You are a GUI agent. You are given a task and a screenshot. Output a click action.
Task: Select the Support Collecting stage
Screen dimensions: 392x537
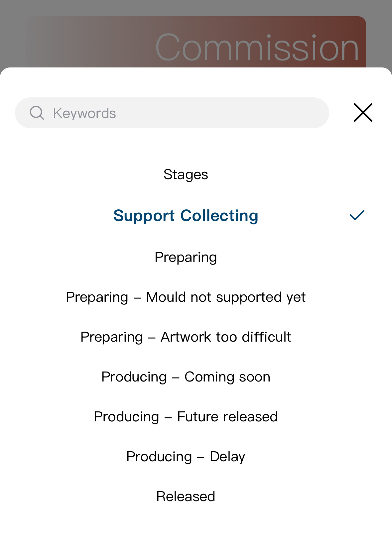[x=186, y=216]
